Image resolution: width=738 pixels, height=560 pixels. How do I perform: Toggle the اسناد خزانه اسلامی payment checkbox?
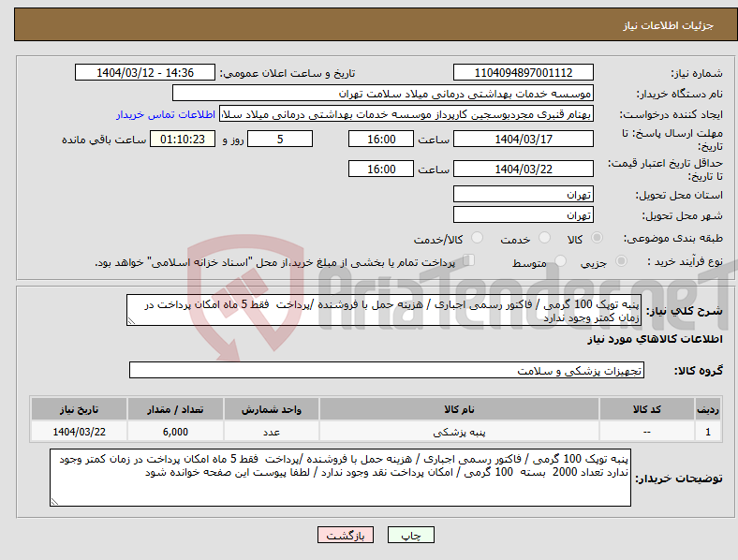coord(469,260)
